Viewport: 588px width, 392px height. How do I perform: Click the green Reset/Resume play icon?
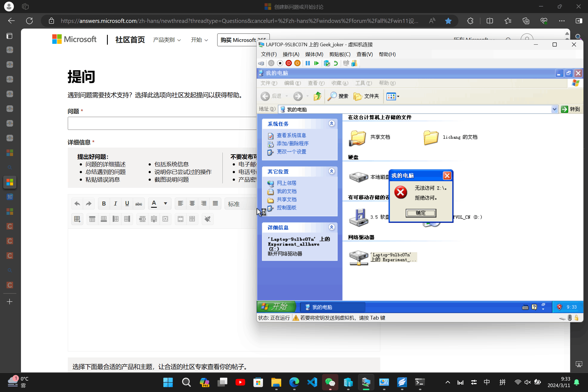(x=316, y=63)
